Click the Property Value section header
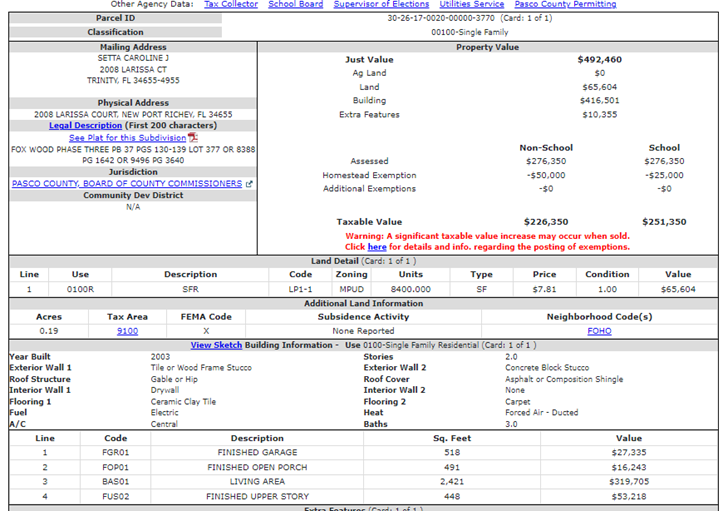723x511 pixels. (x=487, y=48)
